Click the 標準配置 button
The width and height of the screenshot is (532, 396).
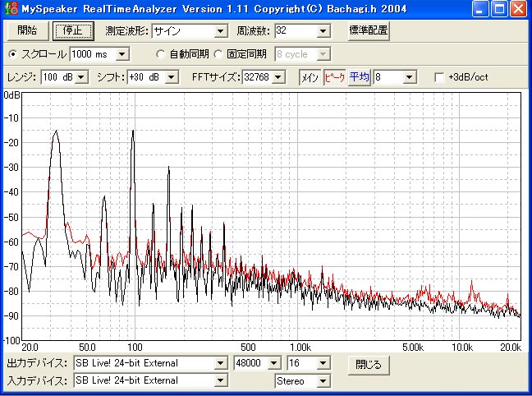tap(368, 30)
